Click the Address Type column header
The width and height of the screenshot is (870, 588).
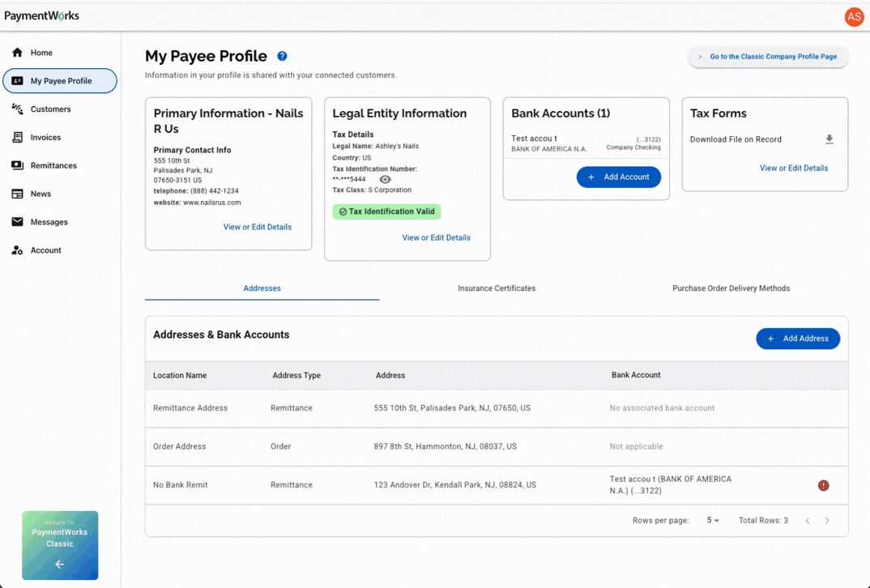[296, 376]
